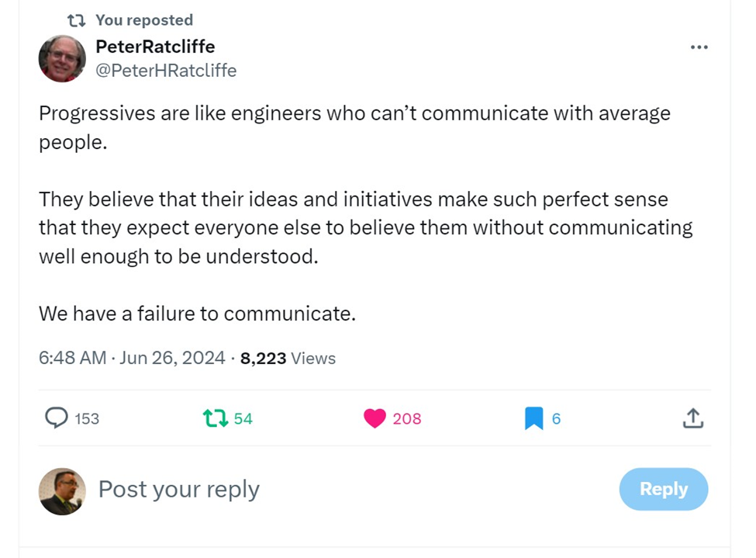
Task: Remove bookmark using blue bookmark icon
Action: point(533,418)
